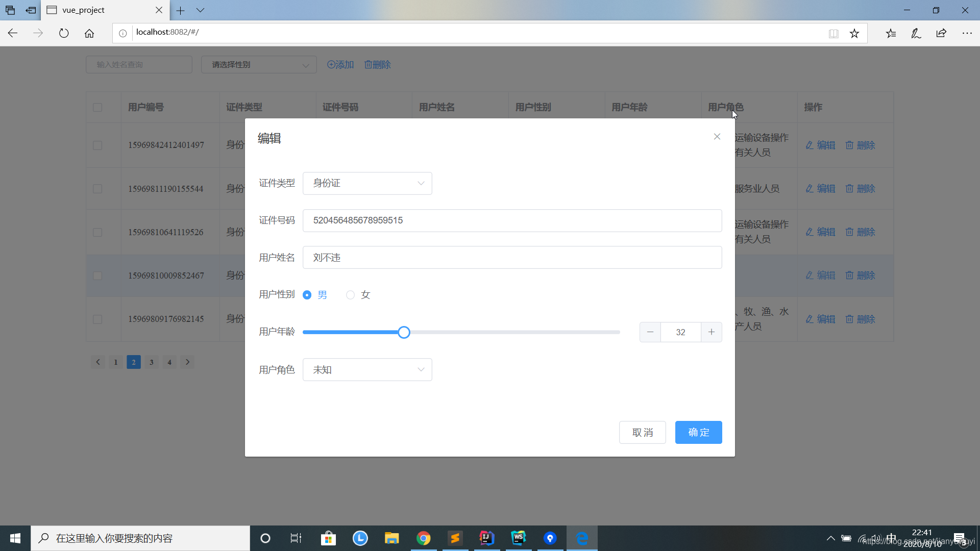Select the vue_project browser tab
This screenshot has width=980, height=551.
tap(105, 10)
